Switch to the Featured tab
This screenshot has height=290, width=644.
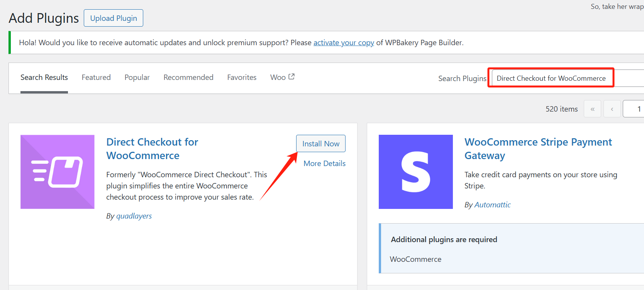(x=96, y=77)
